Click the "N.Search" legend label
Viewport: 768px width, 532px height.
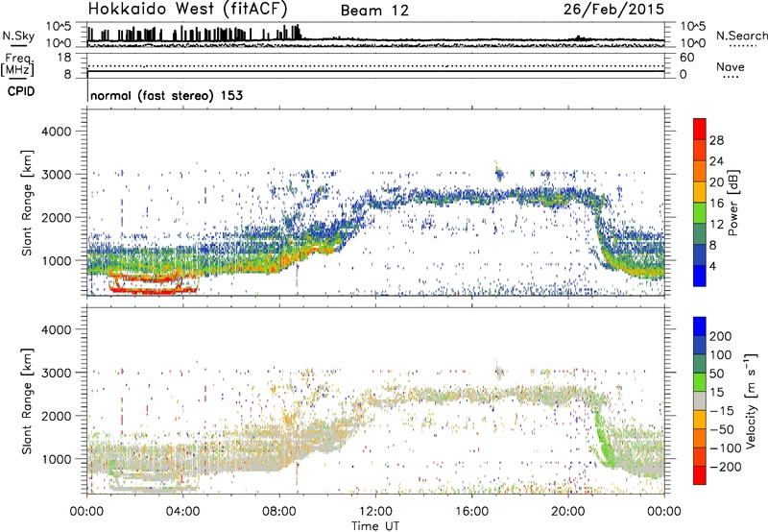click(741, 36)
